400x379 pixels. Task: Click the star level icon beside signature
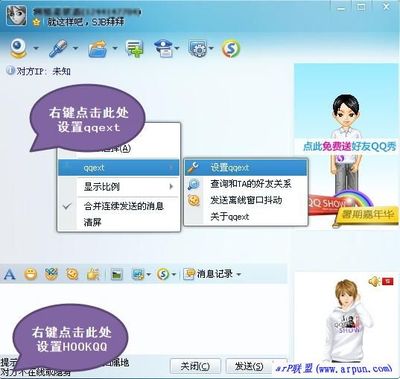coord(37,22)
